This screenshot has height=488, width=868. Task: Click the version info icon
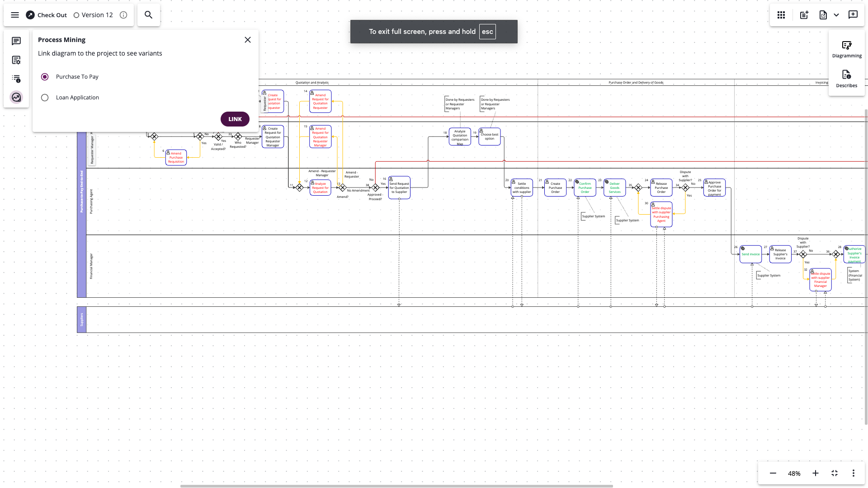tap(123, 15)
